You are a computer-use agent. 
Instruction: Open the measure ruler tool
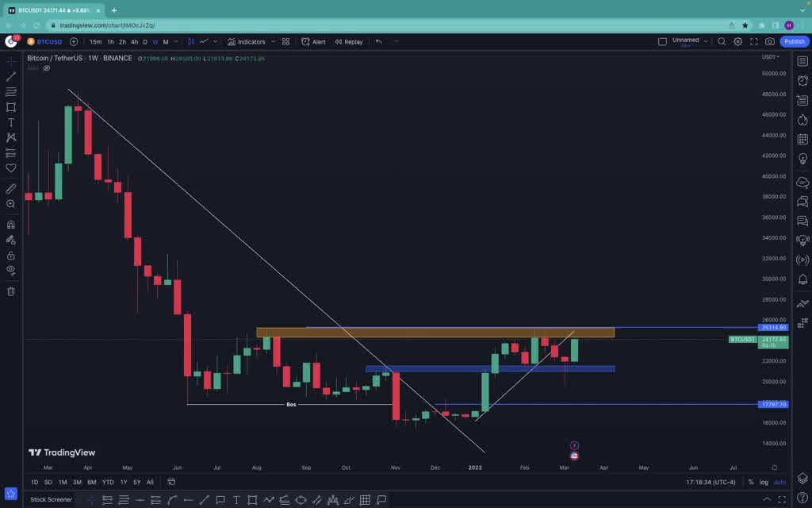click(x=11, y=189)
